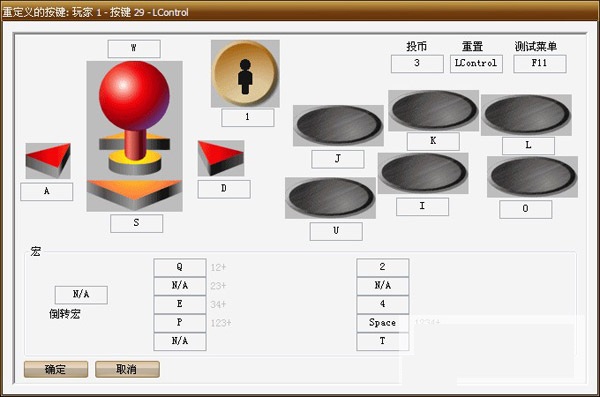
Task: Click the gold player start coin icon
Action: (x=245, y=74)
